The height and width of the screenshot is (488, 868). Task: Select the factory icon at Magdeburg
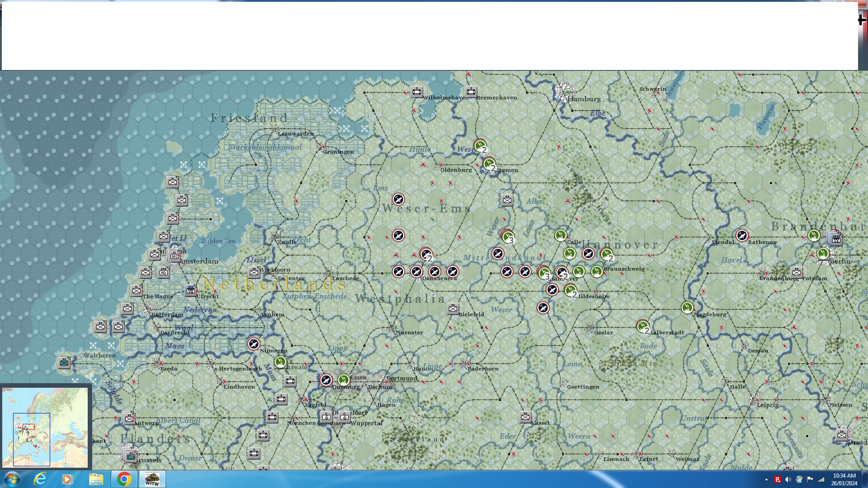[687, 308]
